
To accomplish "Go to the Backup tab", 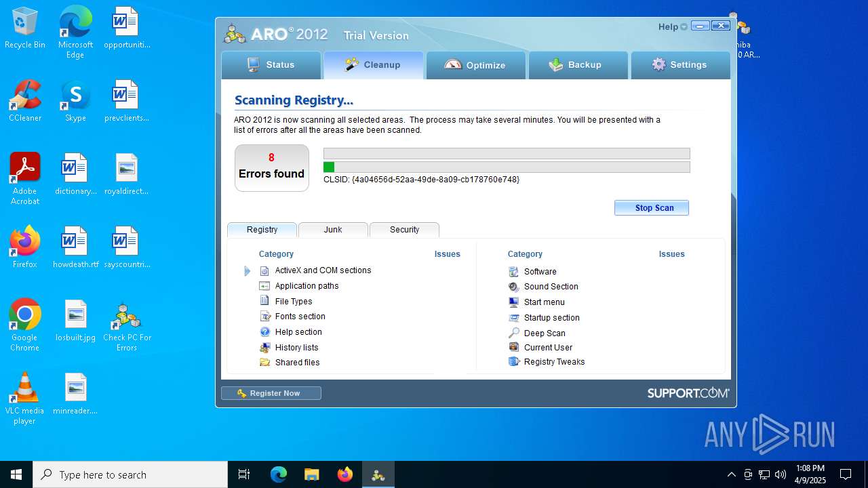I will [x=578, y=65].
